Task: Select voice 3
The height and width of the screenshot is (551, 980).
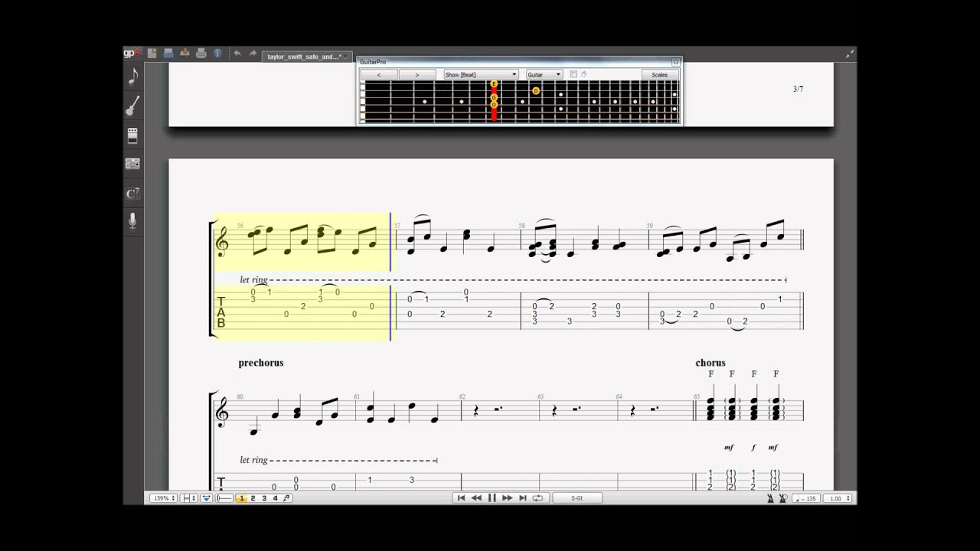Action: (x=264, y=498)
